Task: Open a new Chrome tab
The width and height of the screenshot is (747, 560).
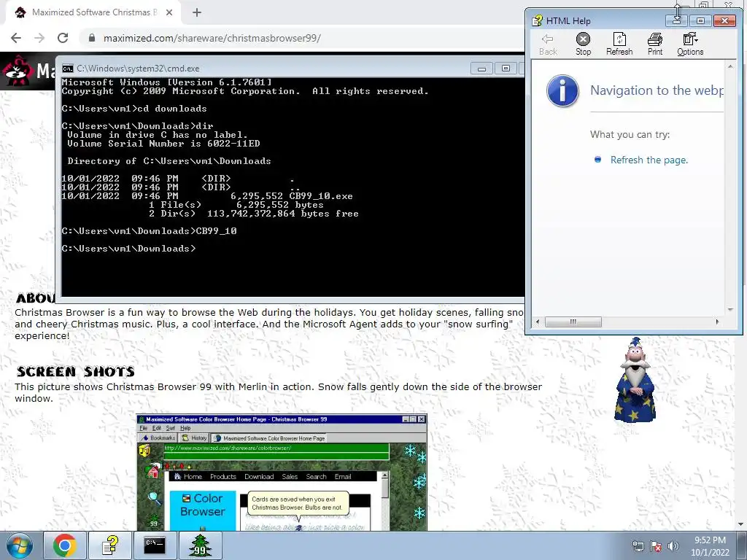Action: point(197,12)
